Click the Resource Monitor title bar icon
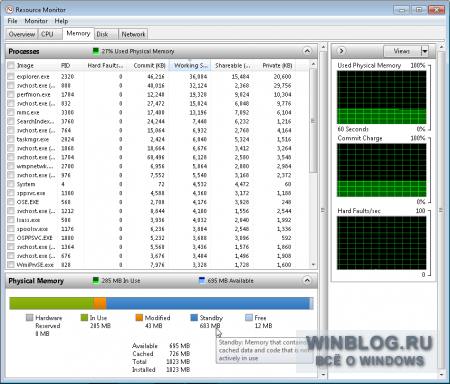This screenshot has width=450, height=384. point(10,9)
